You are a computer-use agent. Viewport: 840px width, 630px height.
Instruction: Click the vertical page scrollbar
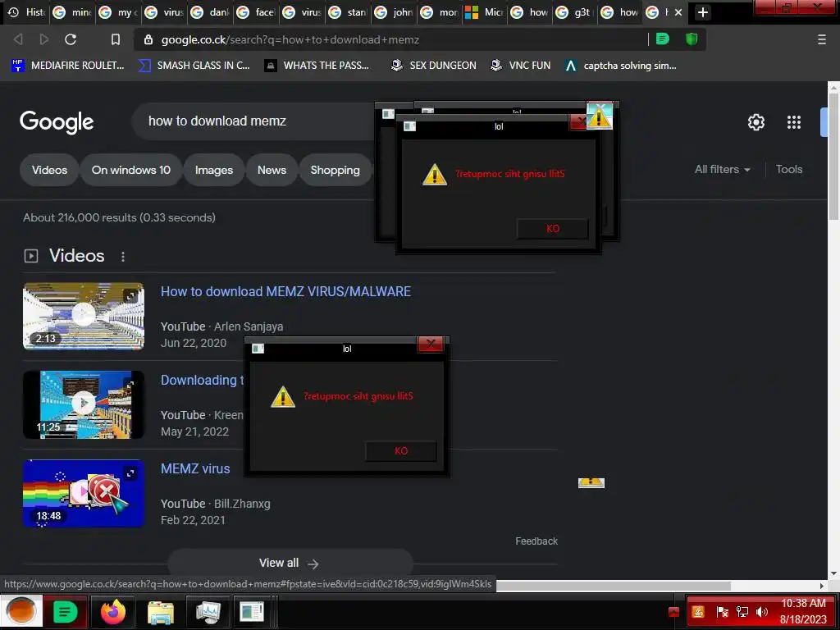[x=833, y=157]
